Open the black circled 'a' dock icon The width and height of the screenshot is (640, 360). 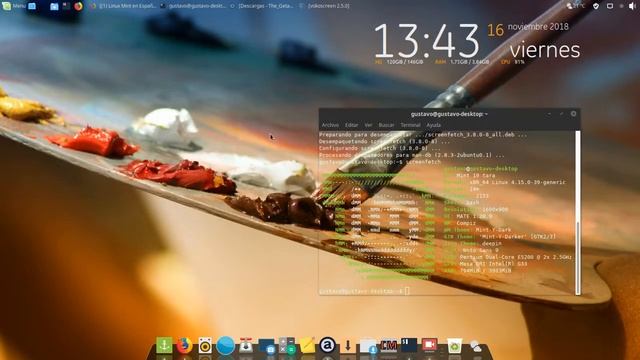tap(327, 345)
